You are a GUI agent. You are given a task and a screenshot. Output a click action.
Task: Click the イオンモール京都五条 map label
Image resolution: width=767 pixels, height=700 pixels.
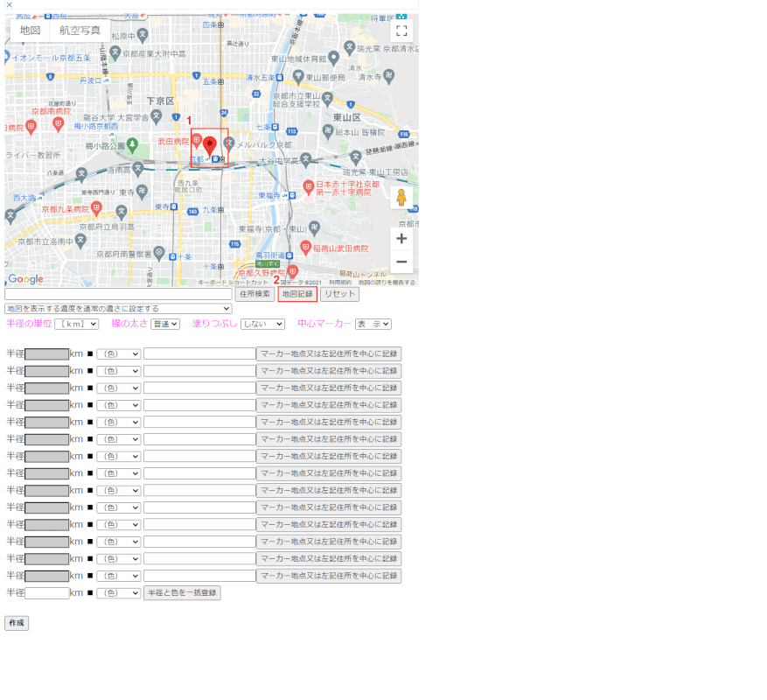coord(52,58)
